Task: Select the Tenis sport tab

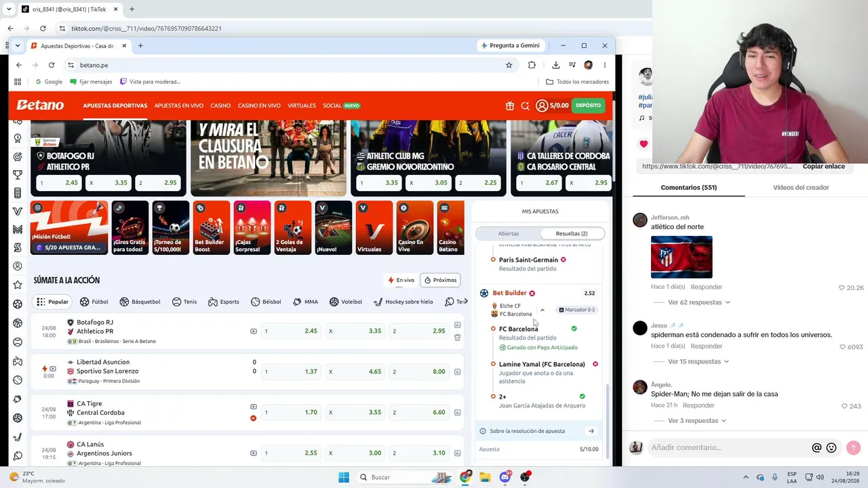Action: coord(184,302)
